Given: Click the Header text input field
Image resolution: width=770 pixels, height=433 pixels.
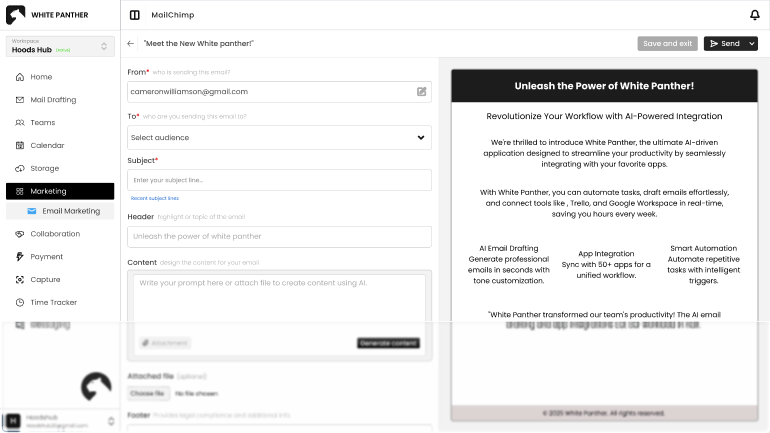Looking at the screenshot, I should (279, 237).
